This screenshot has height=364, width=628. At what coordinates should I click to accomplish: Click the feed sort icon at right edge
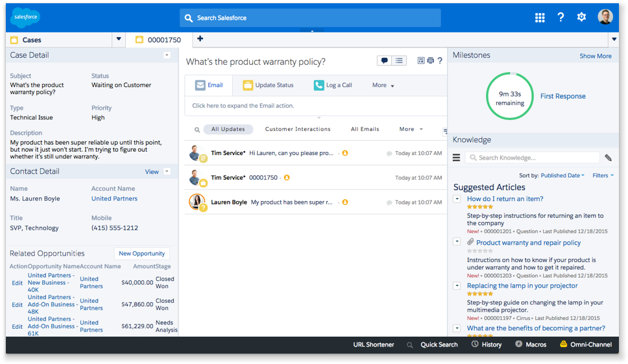coord(445,131)
